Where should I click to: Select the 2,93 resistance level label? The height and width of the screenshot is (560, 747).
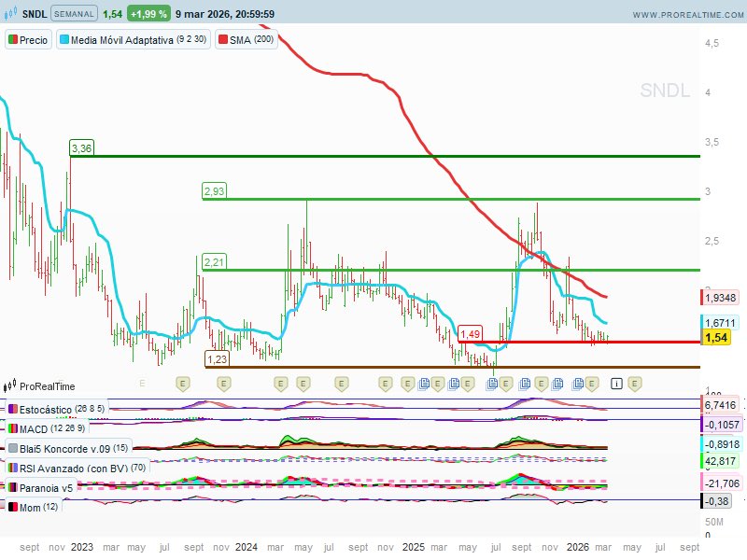pyautogui.click(x=214, y=191)
